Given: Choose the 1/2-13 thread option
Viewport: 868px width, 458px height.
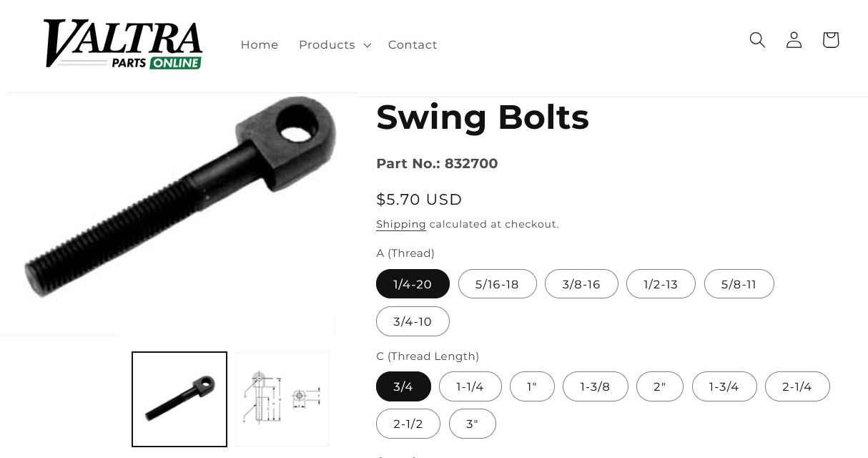Looking at the screenshot, I should coord(661,284).
